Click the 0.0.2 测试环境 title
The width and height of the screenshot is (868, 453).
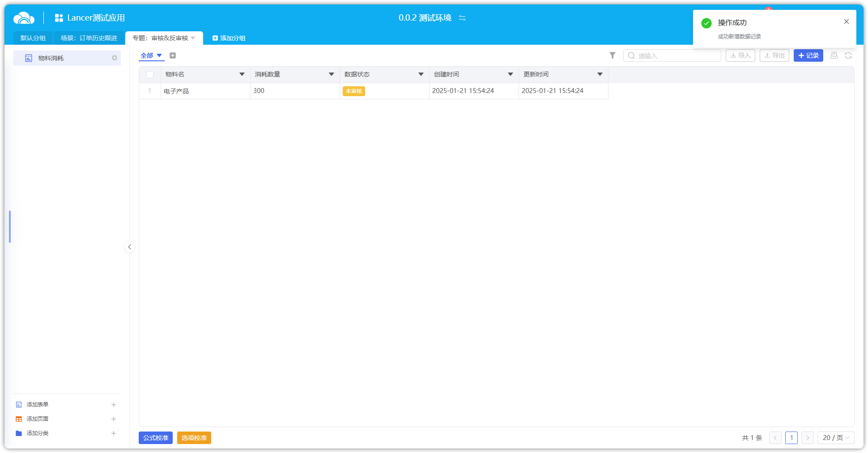click(x=425, y=18)
